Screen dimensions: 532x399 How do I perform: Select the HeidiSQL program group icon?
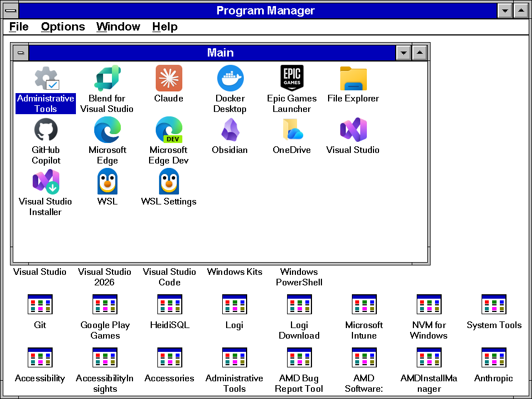tap(170, 304)
